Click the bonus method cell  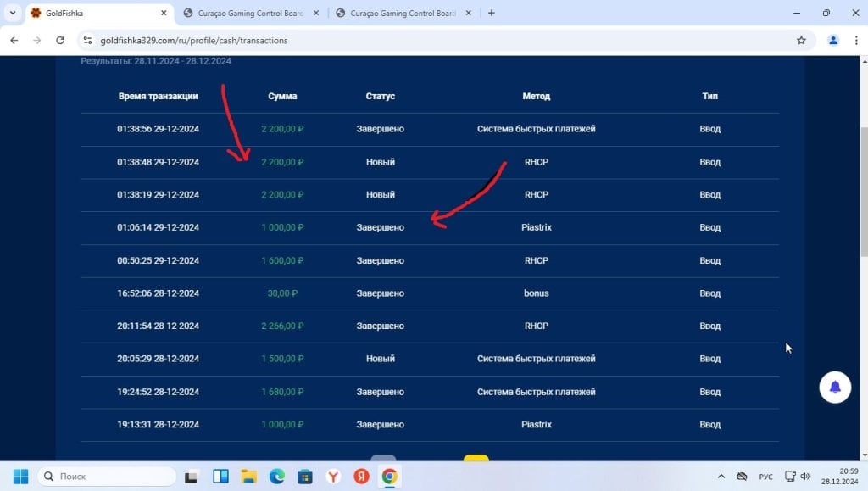pyautogui.click(x=537, y=293)
